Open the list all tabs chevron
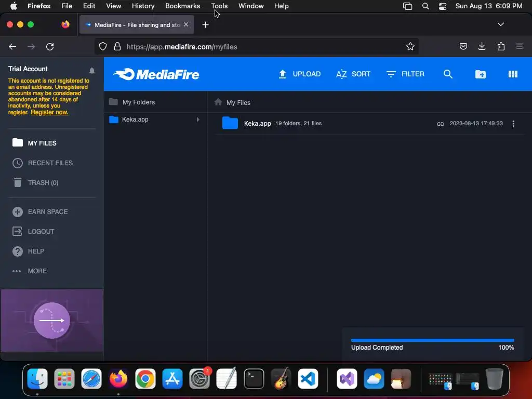The image size is (532, 399). [x=500, y=24]
